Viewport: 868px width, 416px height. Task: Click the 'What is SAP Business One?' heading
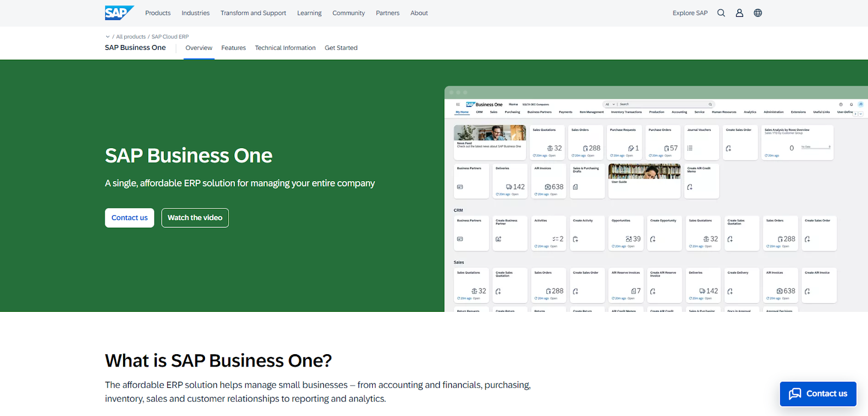point(219,361)
